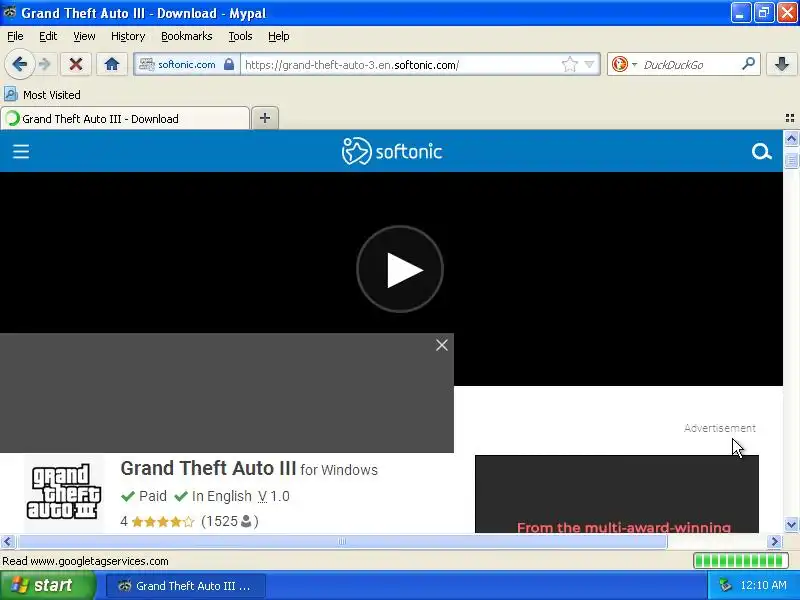
Task: Open the Edit menu
Action: pos(48,36)
